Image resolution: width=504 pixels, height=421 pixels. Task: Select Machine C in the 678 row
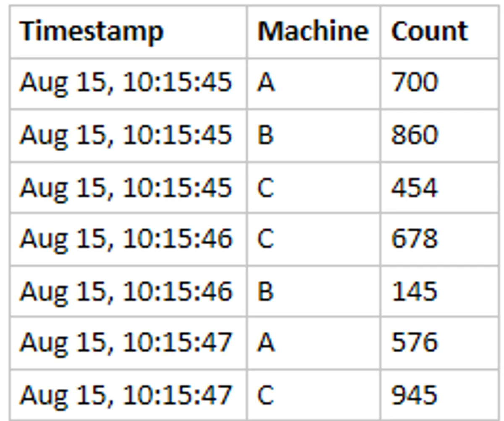pos(266,239)
